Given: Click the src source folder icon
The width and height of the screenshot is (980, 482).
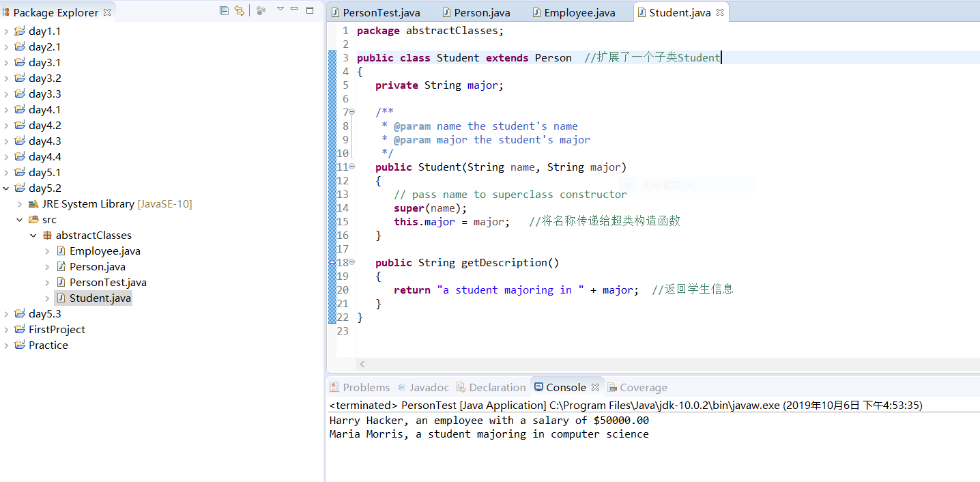Looking at the screenshot, I should pyautogui.click(x=33, y=220).
